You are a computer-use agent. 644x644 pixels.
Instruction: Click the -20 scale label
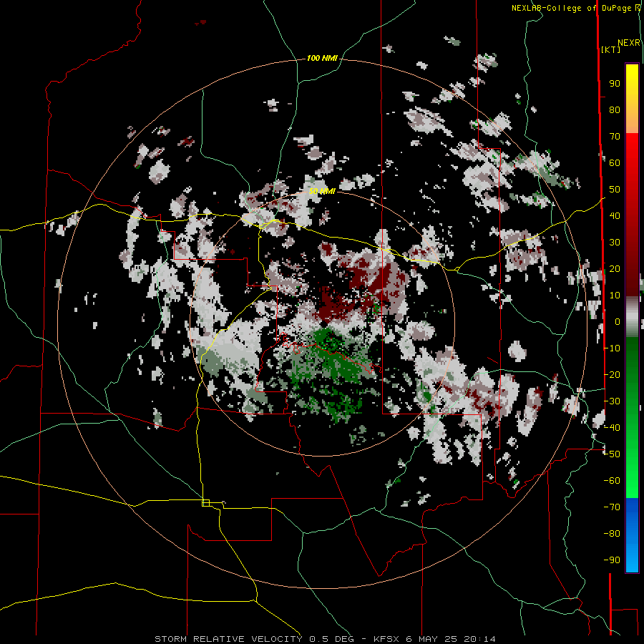(612, 374)
